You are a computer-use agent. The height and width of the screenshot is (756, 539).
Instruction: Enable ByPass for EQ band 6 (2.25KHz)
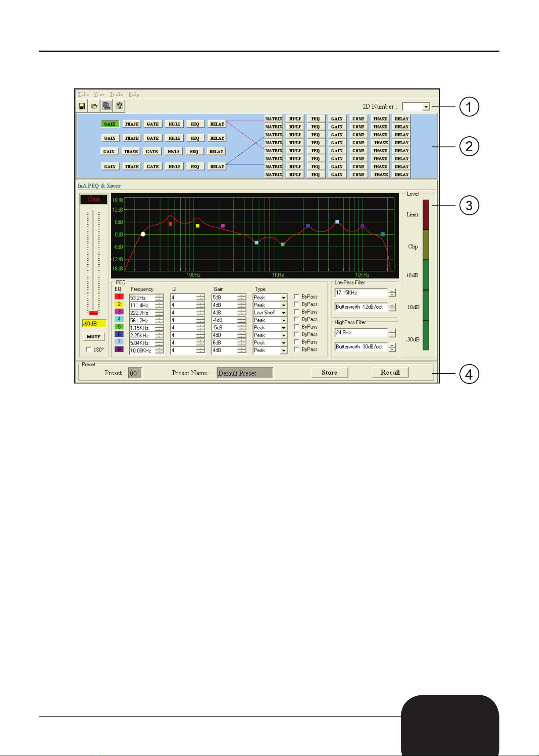pos(296,334)
